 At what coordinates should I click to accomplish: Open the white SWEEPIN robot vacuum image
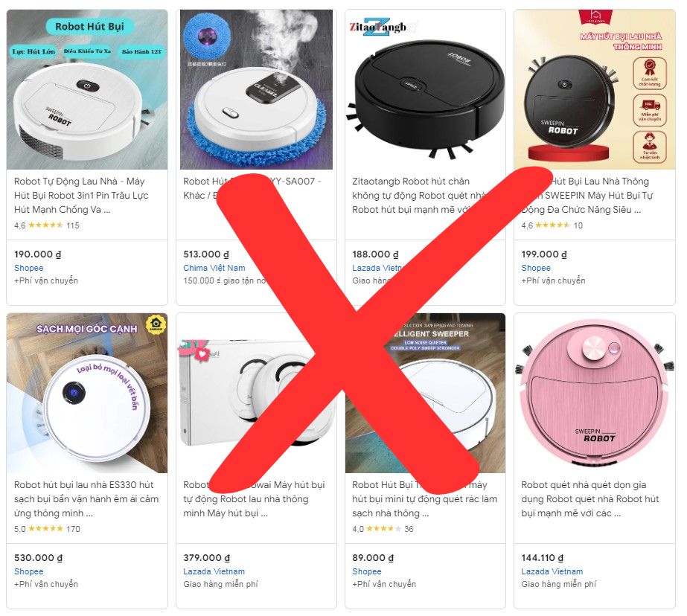tap(87, 89)
